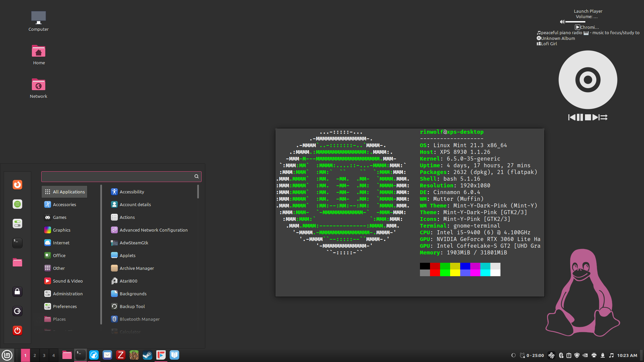Switch to workspace 3

pyautogui.click(x=44, y=355)
